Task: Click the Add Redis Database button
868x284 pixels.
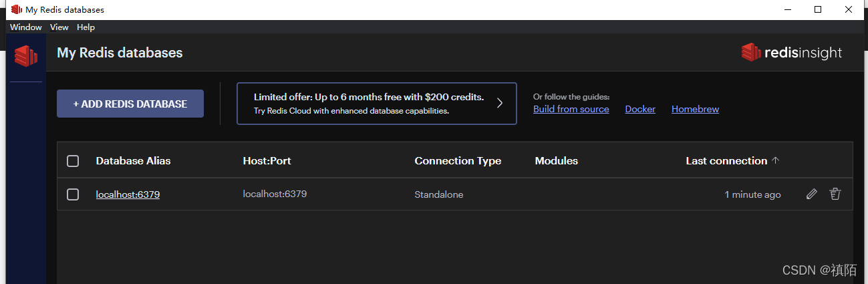Action: (130, 104)
